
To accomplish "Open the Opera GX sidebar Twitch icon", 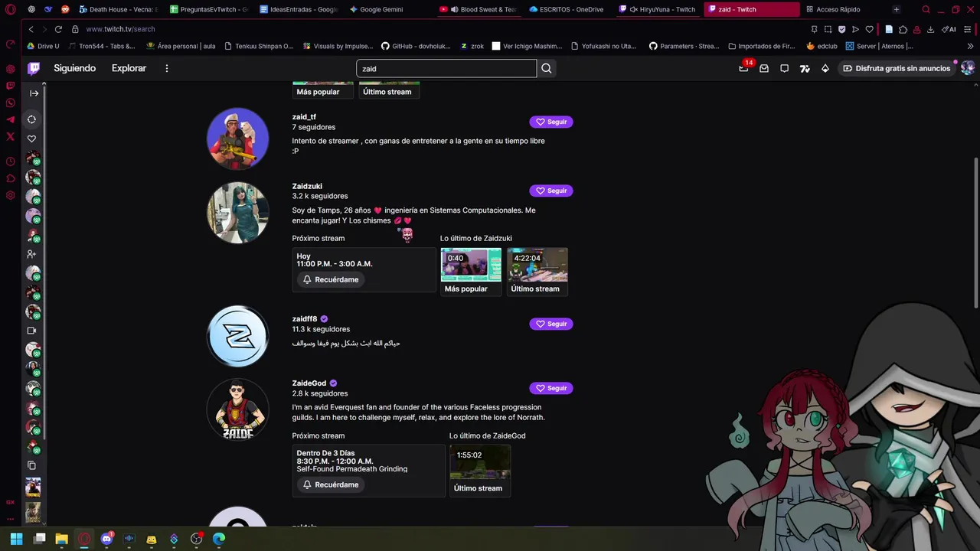I will point(11,86).
